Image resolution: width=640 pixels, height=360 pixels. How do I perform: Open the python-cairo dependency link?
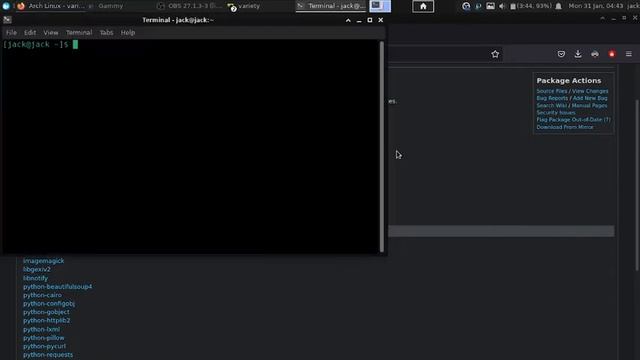[42, 295]
